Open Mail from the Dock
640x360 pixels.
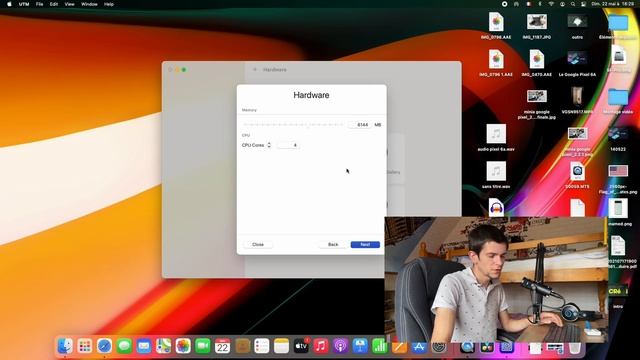tap(144, 346)
